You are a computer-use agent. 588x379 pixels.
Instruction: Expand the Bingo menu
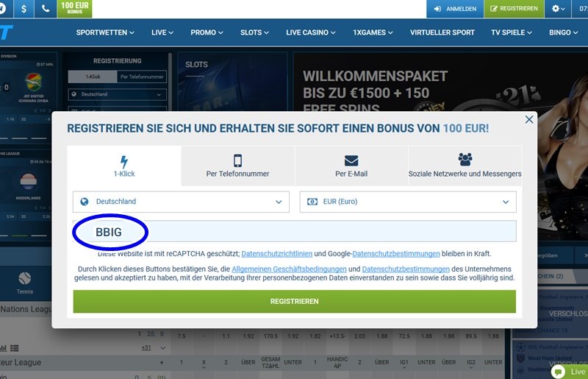tap(563, 32)
